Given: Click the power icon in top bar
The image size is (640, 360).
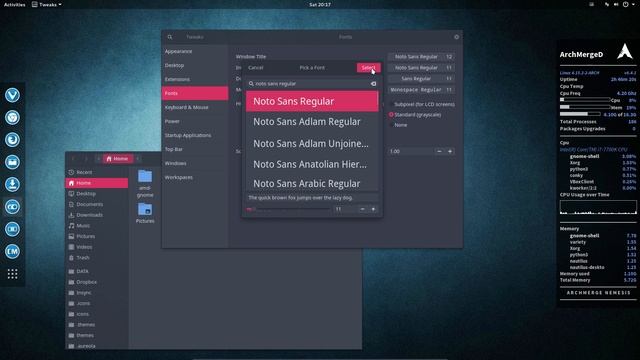Looking at the screenshot, I should (x=625, y=4).
